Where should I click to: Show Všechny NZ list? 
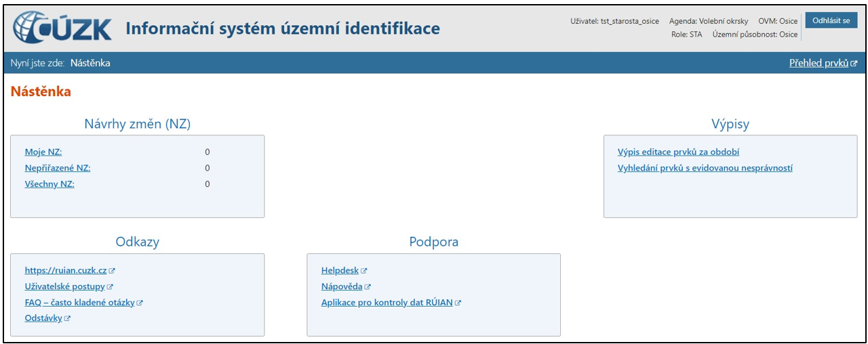(50, 184)
